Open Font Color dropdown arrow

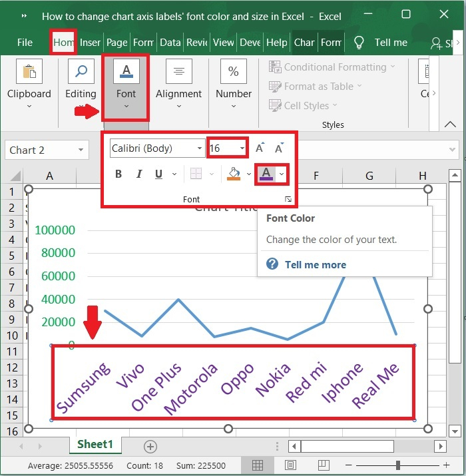tap(282, 174)
